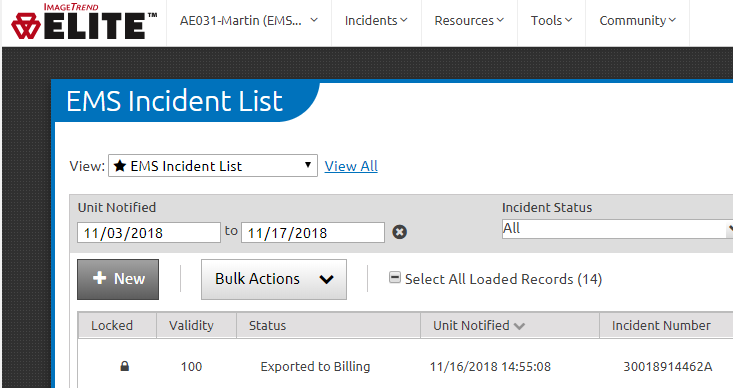Open the EMS Incident List view dropdown

(213, 166)
